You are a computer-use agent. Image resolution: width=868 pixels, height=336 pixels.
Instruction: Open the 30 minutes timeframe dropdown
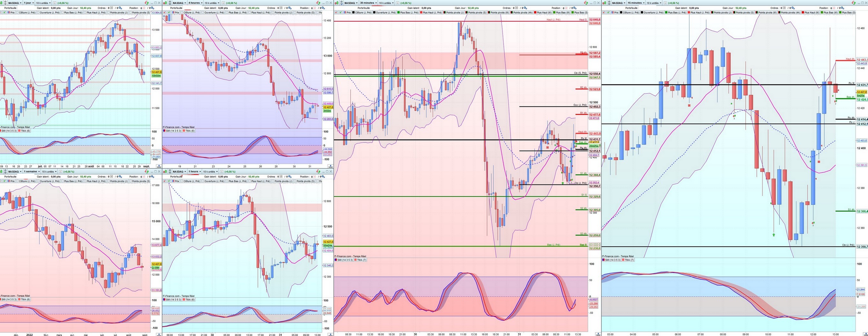tap(368, 3)
